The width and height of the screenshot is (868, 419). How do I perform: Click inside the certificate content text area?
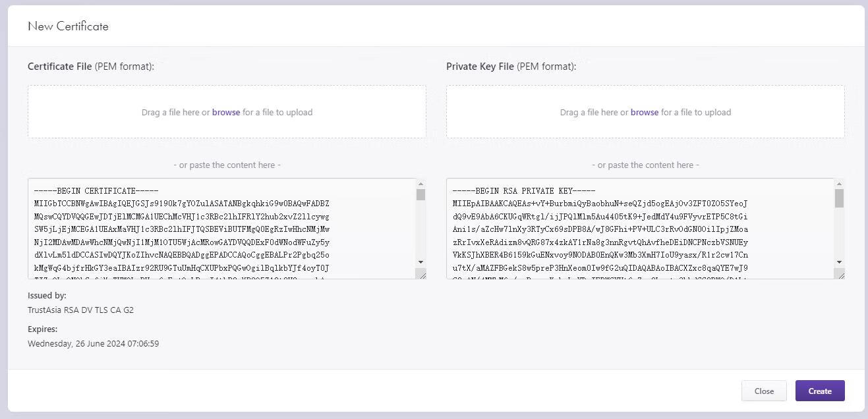(x=221, y=229)
